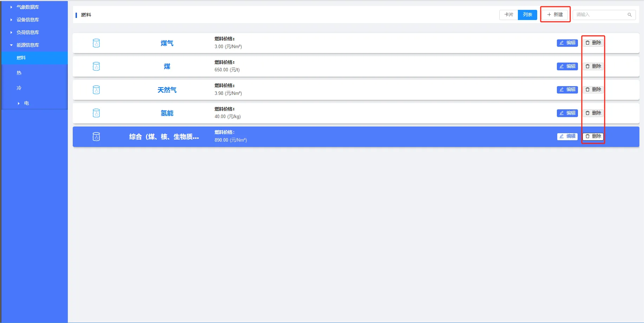Click price value 3.00 (元/Nm³)

pyautogui.click(x=228, y=47)
